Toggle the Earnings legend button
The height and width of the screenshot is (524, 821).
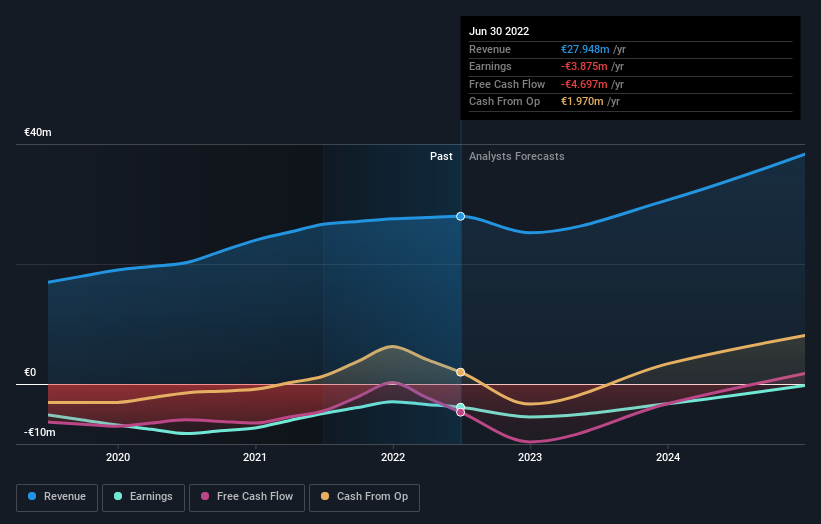(x=143, y=497)
